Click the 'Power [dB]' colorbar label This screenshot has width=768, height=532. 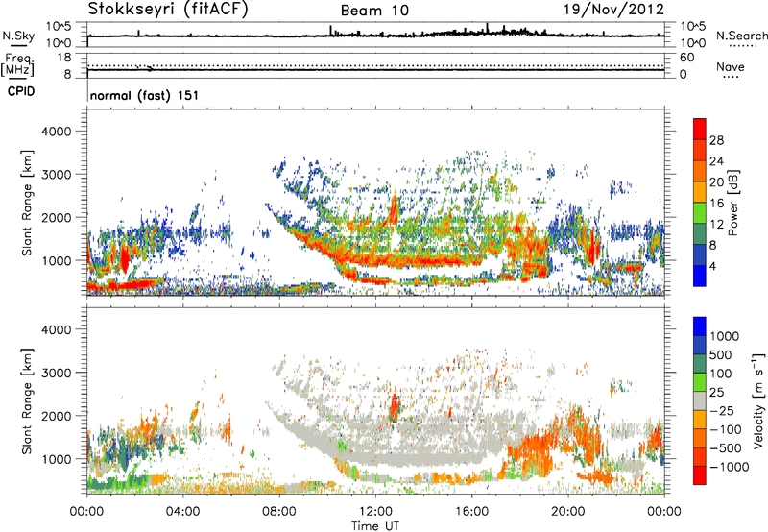click(x=732, y=203)
